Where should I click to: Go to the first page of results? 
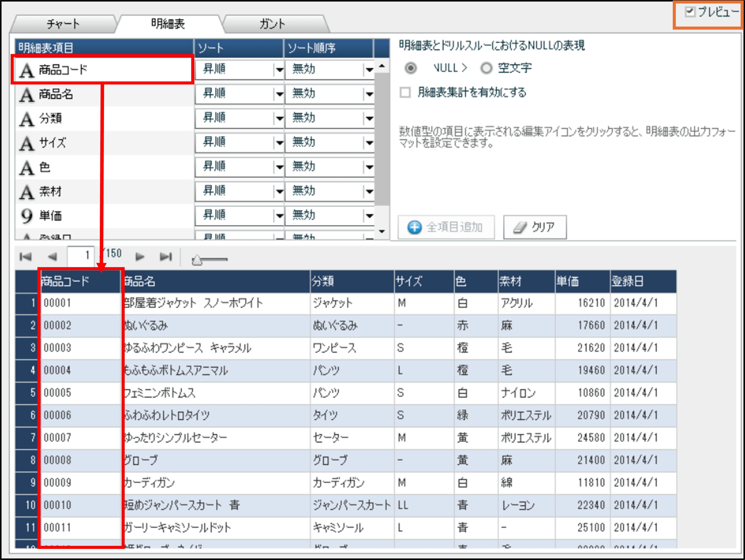[26, 257]
